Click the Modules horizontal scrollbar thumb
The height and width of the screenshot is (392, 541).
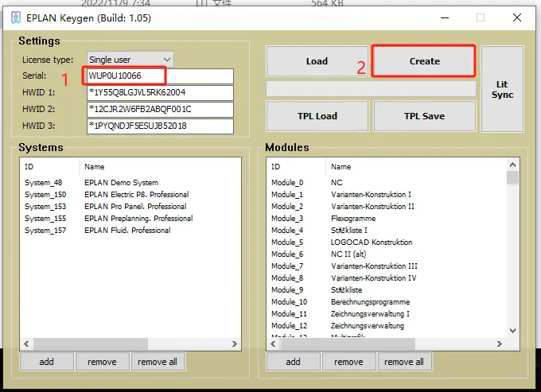(x=348, y=343)
